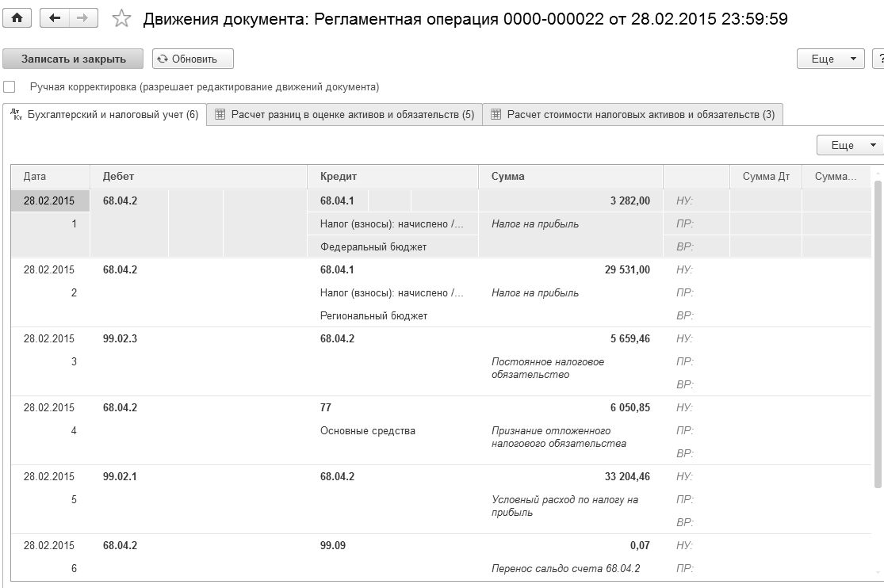Click the Сумма Дт column header

[x=766, y=177]
